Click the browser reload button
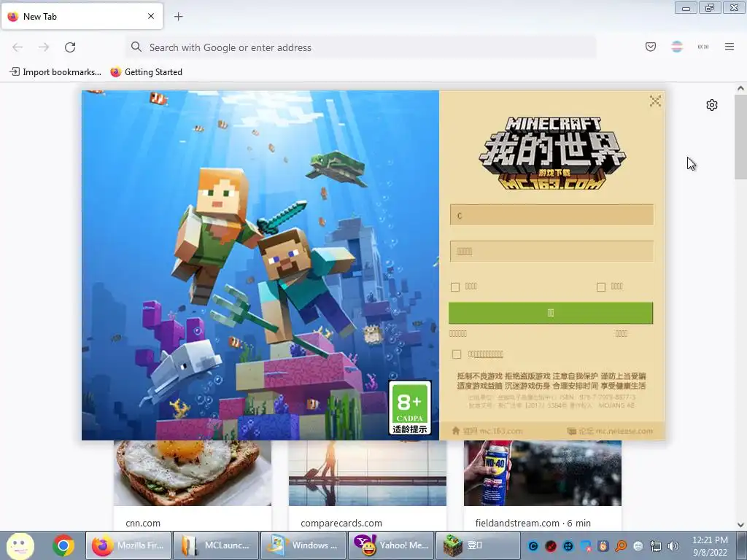Screen dimensions: 747x560 [x=70, y=47]
